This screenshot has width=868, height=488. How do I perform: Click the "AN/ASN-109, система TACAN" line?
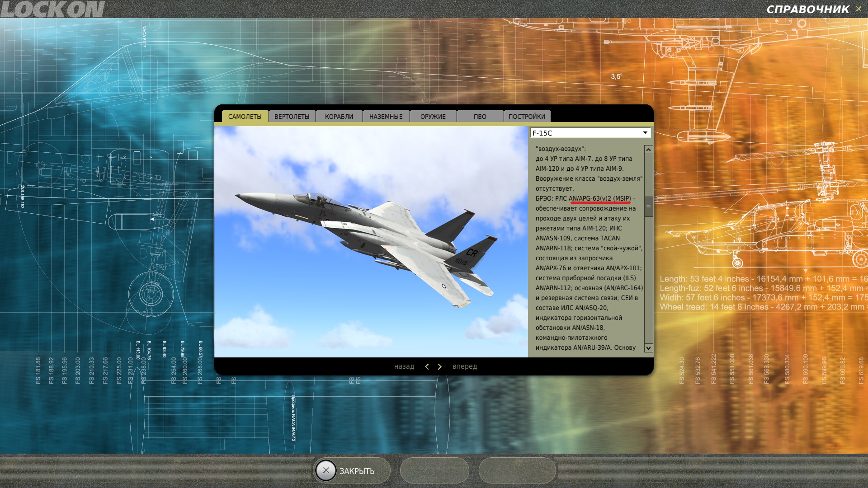(x=578, y=238)
